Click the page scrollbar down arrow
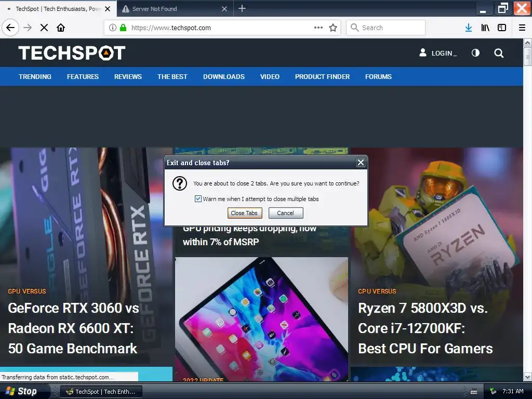Viewport: 532px width, 399px height. pyautogui.click(x=527, y=377)
